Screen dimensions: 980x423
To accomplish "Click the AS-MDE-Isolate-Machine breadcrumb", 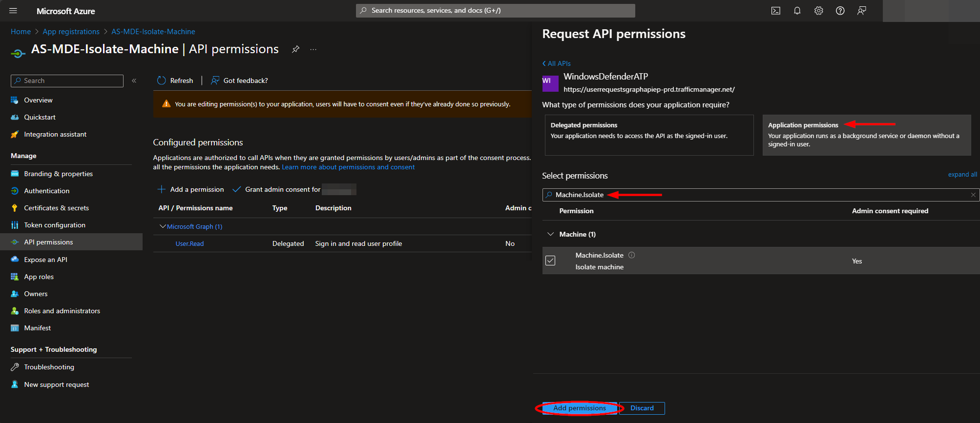I will coord(153,32).
